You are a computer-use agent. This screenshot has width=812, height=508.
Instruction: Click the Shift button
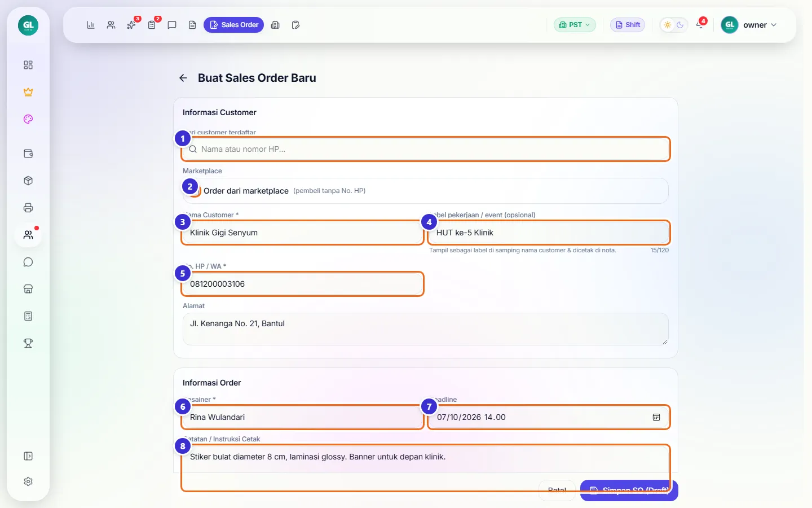coord(628,25)
